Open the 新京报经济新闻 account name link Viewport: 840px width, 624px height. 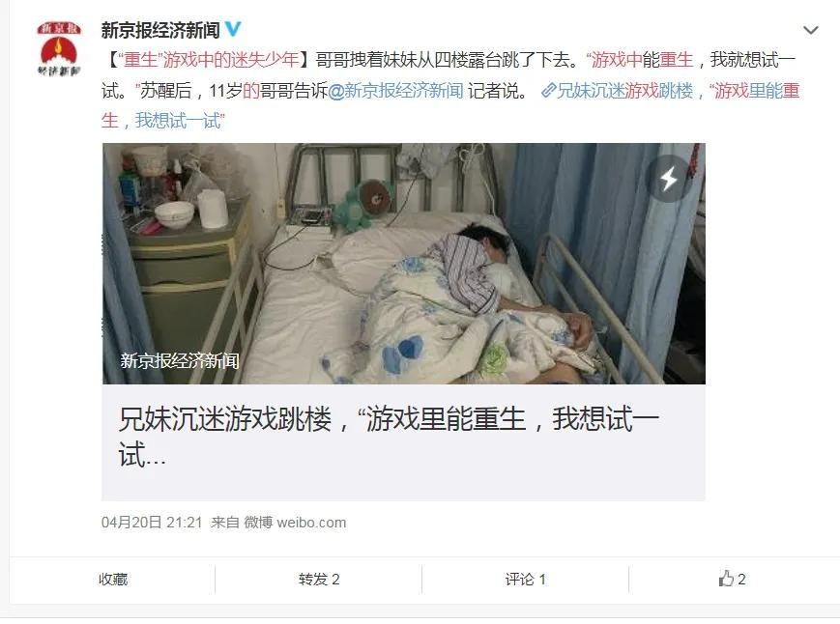tap(160, 30)
